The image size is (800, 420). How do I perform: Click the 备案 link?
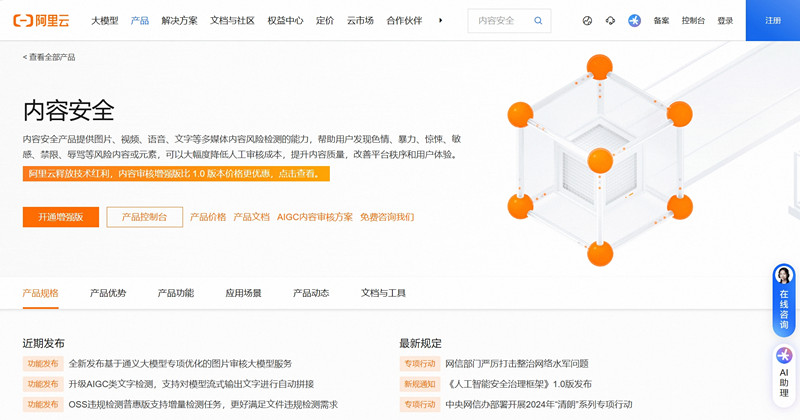point(661,20)
